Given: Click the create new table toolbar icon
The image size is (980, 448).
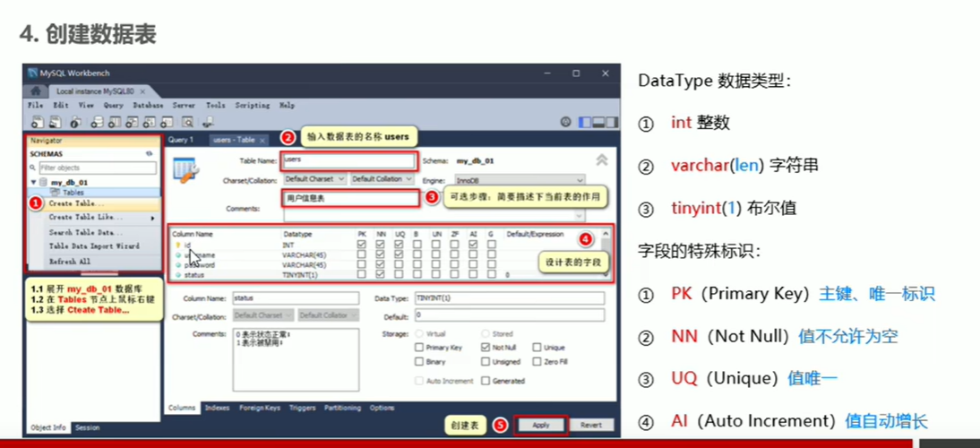Looking at the screenshot, I should (x=115, y=123).
